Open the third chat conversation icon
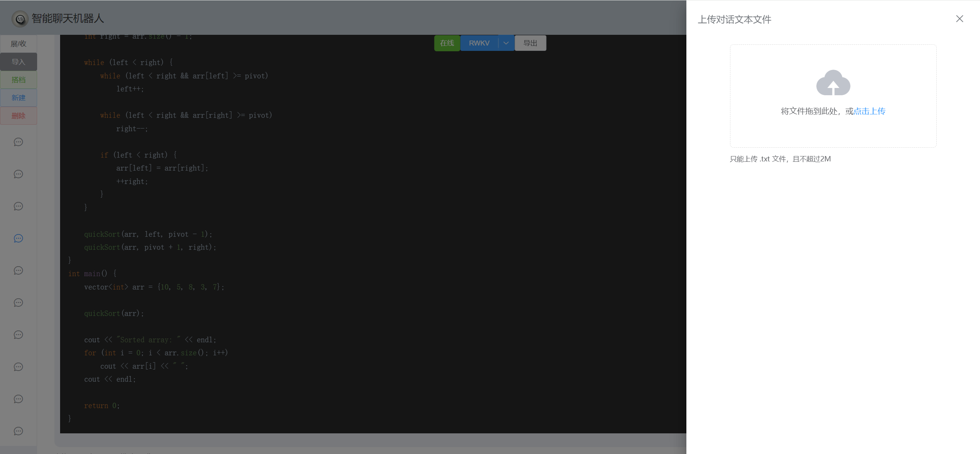The width and height of the screenshot is (980, 454). [18, 206]
